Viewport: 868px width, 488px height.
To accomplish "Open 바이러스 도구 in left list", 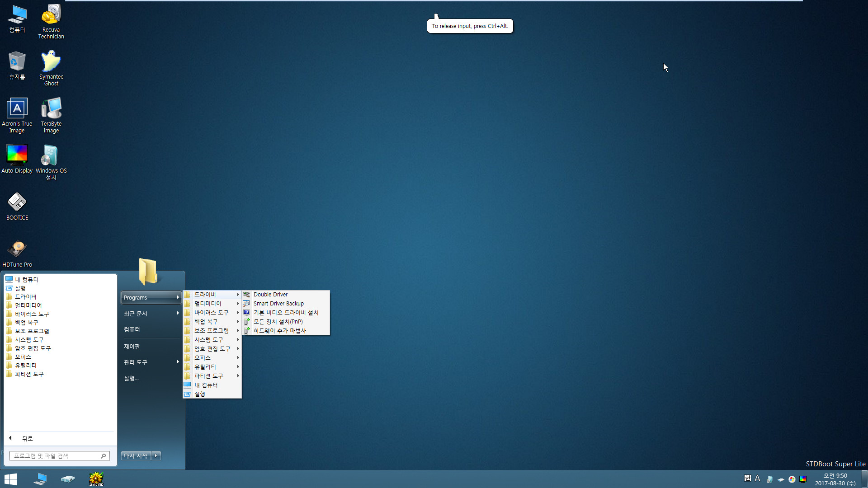I will (x=61, y=314).
